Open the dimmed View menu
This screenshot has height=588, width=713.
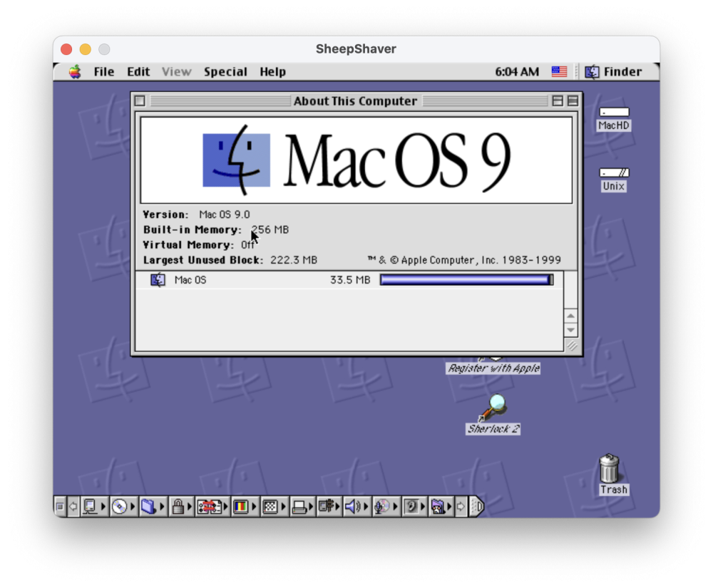coord(176,72)
